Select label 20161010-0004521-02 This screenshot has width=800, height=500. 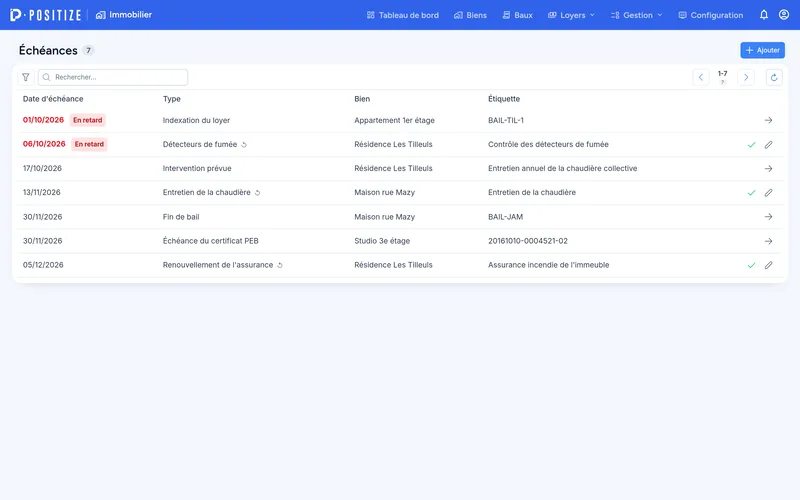point(528,241)
